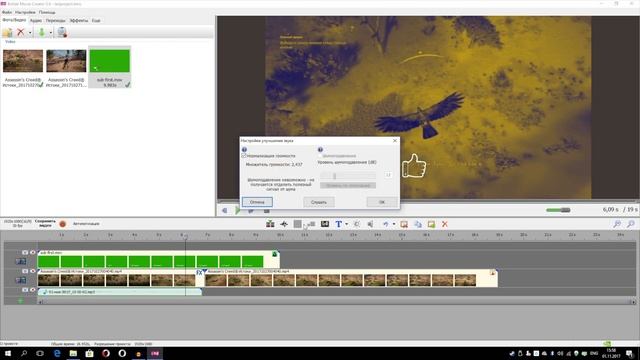Image resolution: width=640 pixels, height=360 pixels.
Task: Click the airplane motion icon in timeline toolbar
Action: click(284, 224)
